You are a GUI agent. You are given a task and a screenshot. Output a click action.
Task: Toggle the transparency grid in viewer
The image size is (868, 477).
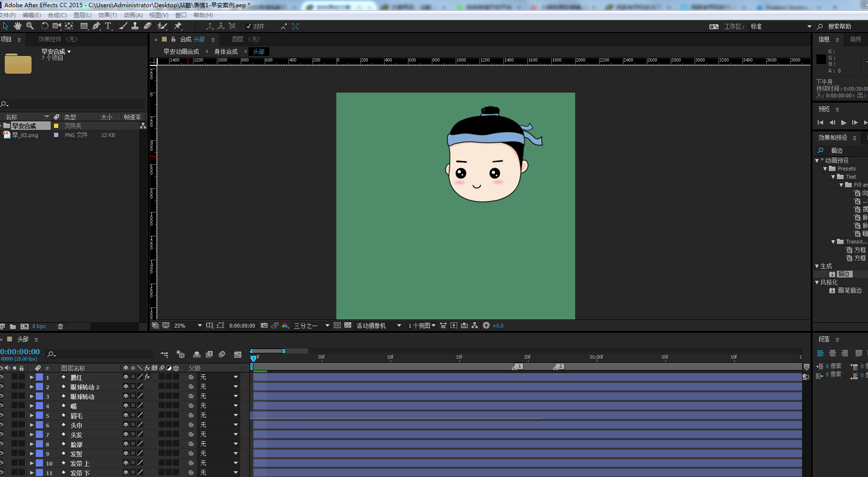(348, 326)
